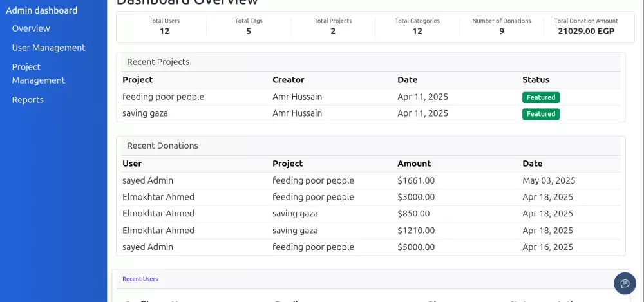Click the Recent Projects panel header
The width and height of the screenshot is (644, 302).
tap(158, 62)
